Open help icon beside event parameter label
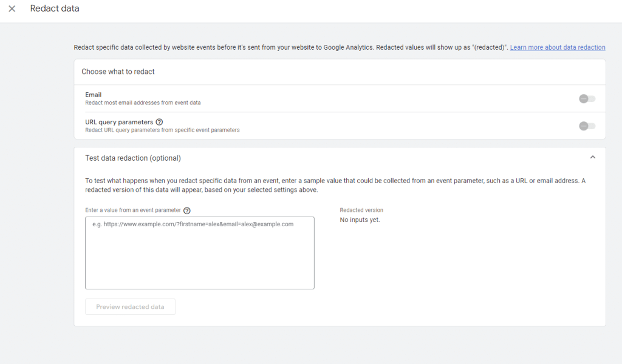This screenshot has width=622, height=364. [187, 211]
